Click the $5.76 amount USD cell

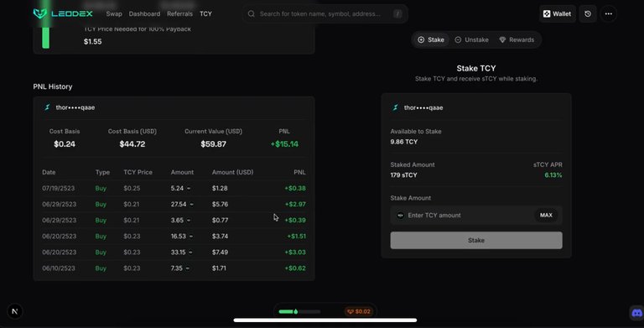[220, 205]
